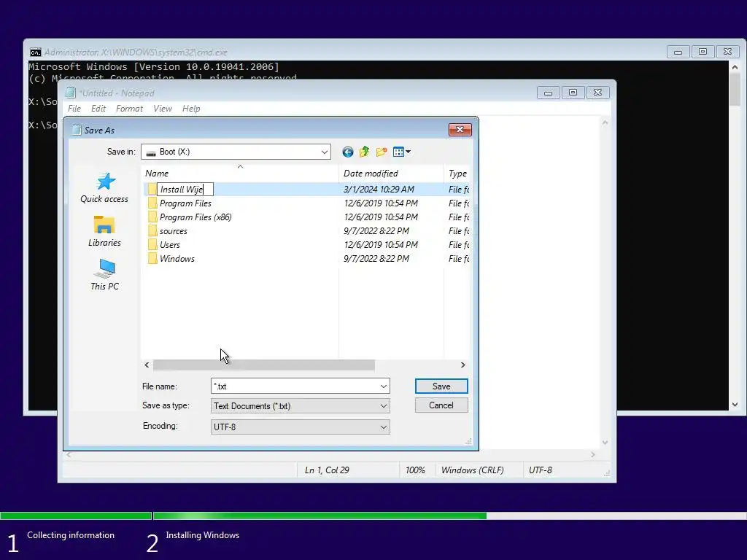The image size is (747, 560).
Task: Click the Installing Windows step label
Action: 203,535
